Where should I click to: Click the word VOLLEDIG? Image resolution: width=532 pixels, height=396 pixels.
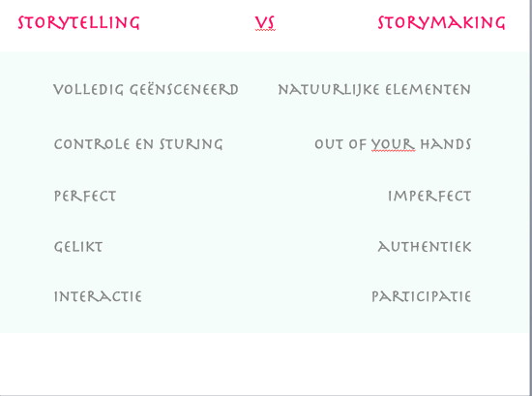click(x=89, y=90)
